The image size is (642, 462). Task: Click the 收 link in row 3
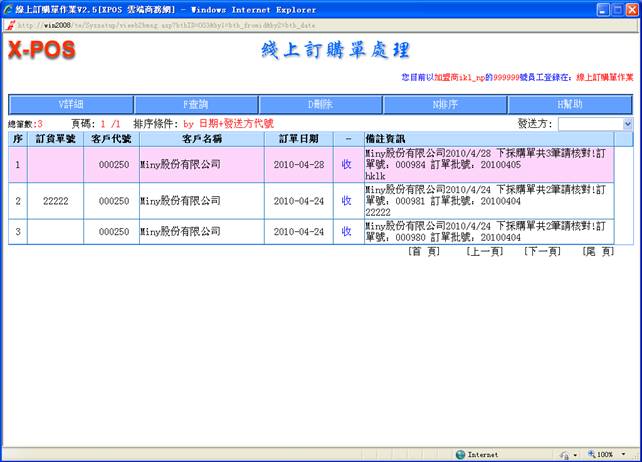pos(347,232)
